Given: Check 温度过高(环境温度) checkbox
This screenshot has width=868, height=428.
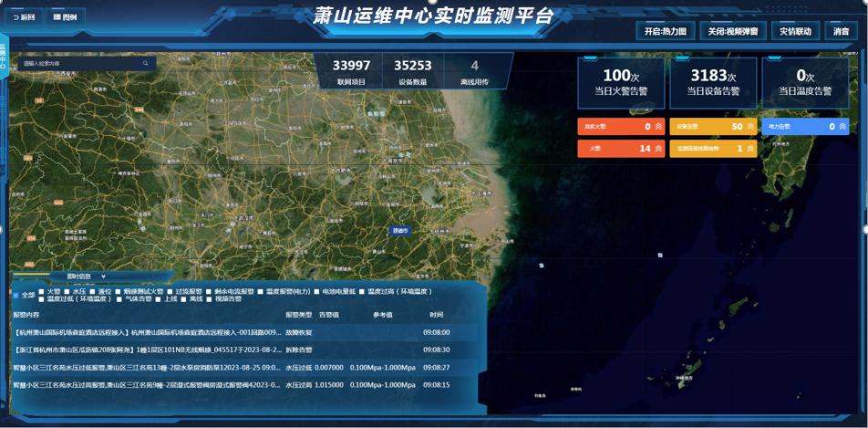Looking at the screenshot, I should coord(362,291).
